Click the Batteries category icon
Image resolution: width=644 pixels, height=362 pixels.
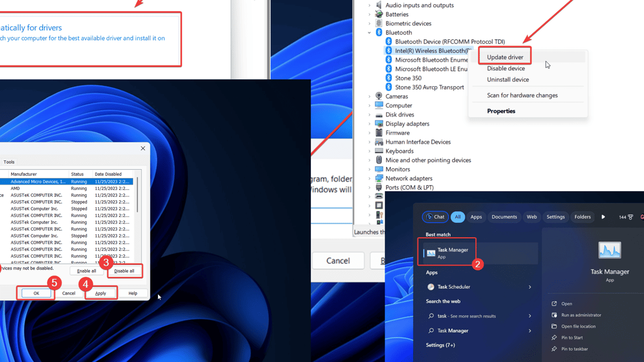click(x=378, y=14)
